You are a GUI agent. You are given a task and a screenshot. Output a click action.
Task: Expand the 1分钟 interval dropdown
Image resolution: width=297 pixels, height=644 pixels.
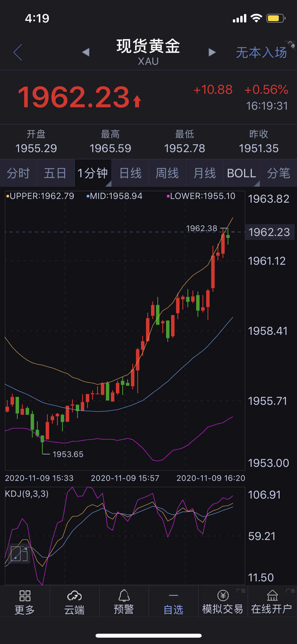[93, 173]
